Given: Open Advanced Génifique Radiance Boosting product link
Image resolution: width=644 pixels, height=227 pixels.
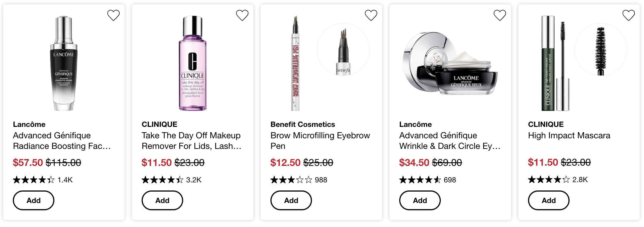Looking at the screenshot, I should click(x=62, y=141).
